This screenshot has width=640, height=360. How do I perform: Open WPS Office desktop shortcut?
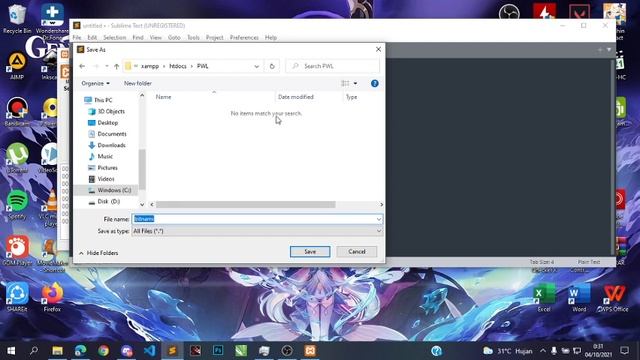click(613, 298)
